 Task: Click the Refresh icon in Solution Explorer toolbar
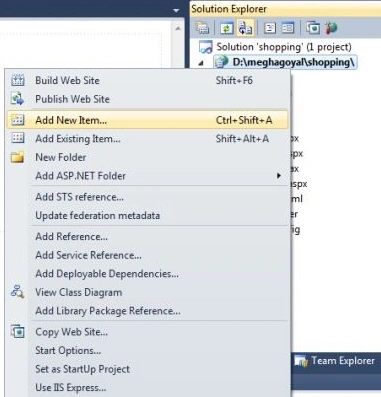(227, 28)
